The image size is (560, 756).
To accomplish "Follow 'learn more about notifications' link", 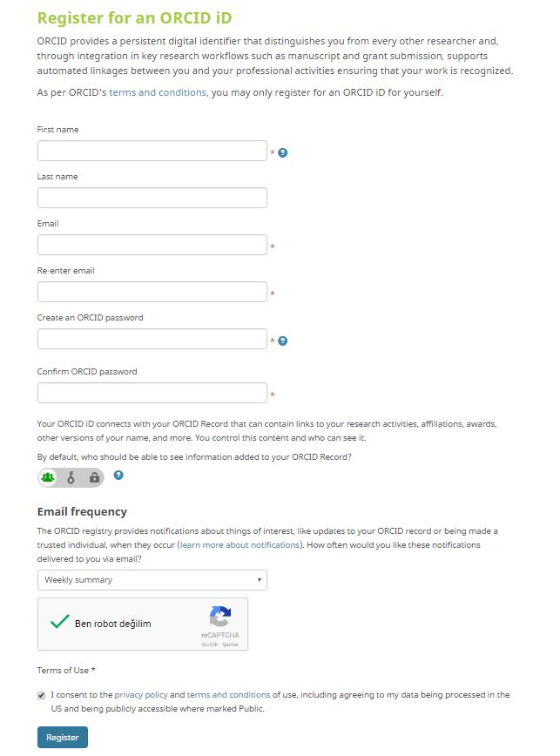I will click(x=240, y=544).
